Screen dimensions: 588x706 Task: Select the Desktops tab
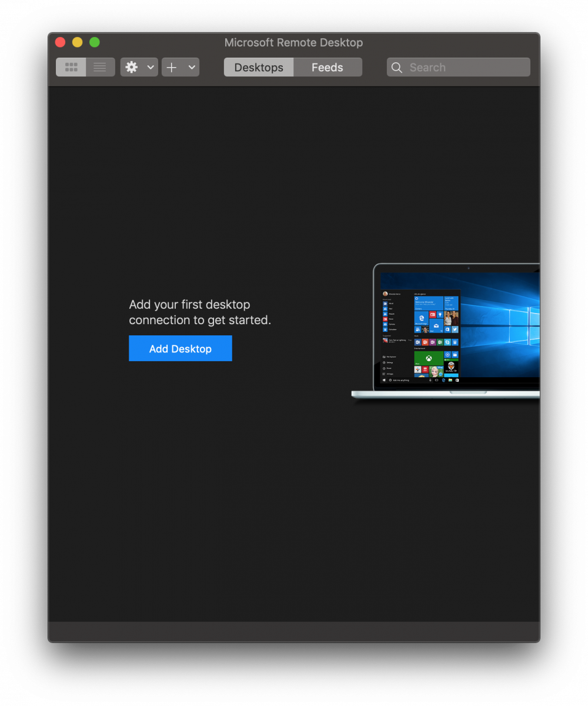click(259, 67)
